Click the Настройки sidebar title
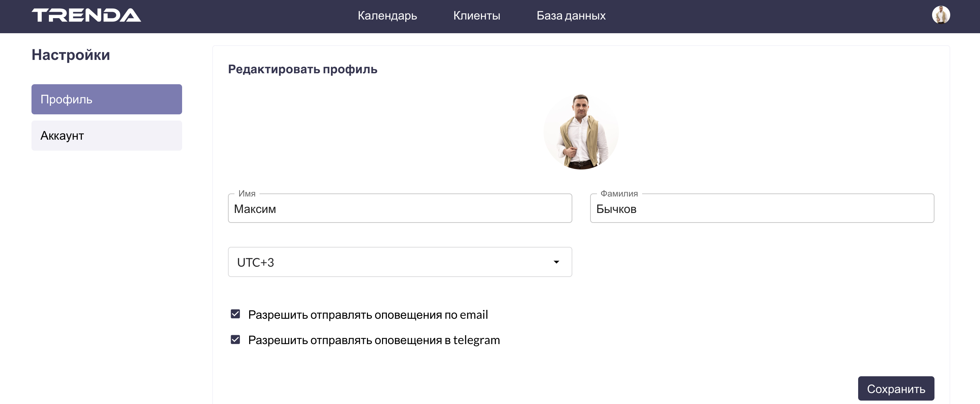980x404 pixels. click(x=71, y=55)
